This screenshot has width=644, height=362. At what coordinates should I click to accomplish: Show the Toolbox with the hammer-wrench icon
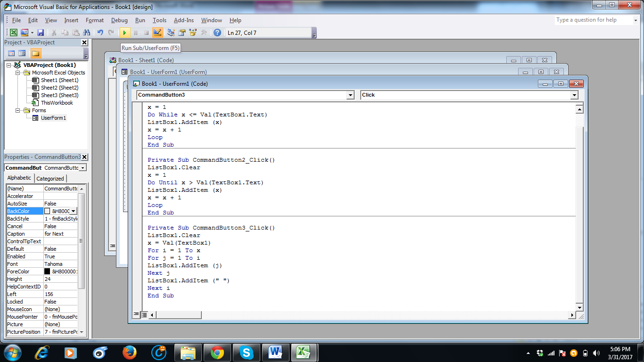click(204, 33)
